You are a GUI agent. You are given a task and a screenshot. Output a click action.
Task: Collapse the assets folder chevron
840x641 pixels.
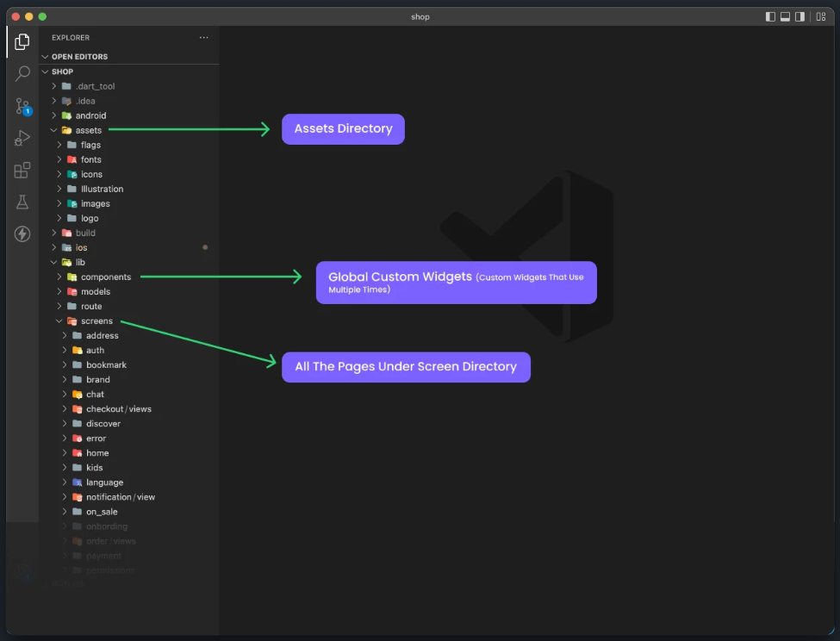53,130
